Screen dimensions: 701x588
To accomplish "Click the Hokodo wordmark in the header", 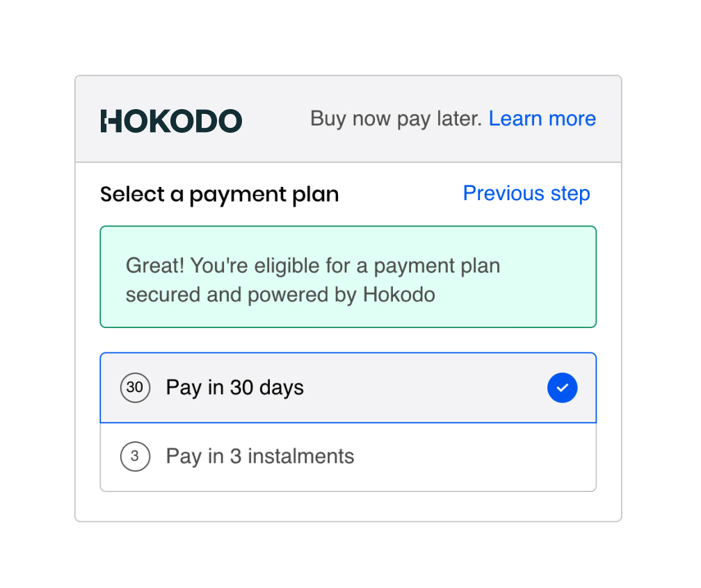I will 171,120.
